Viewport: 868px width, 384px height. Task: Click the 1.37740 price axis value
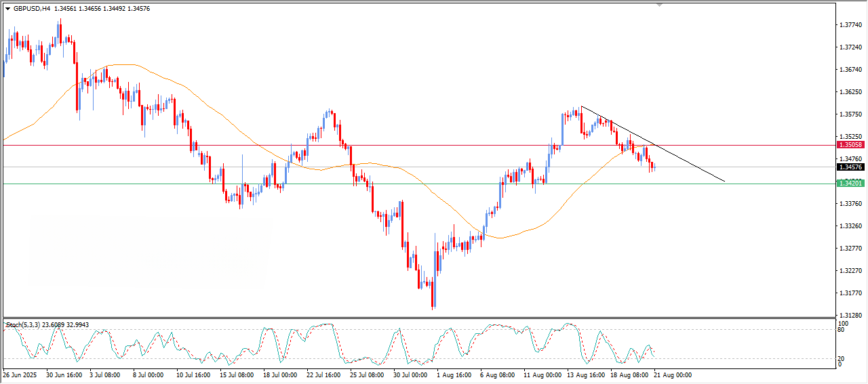click(x=850, y=25)
